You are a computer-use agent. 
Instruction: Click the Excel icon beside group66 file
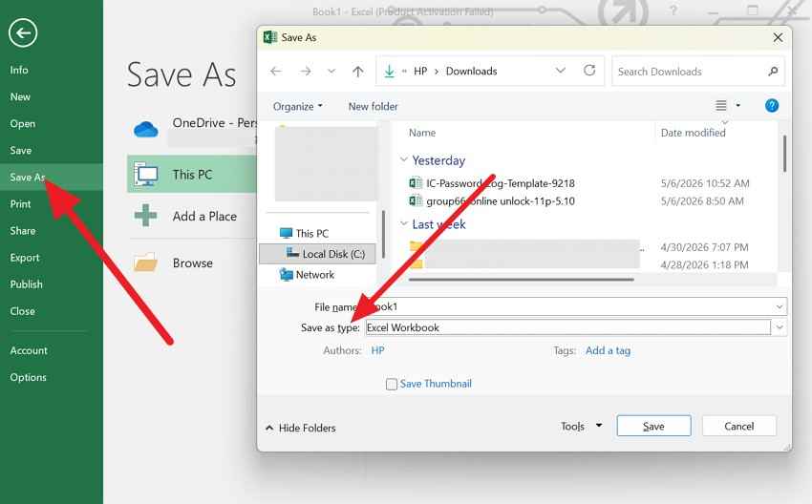click(416, 200)
